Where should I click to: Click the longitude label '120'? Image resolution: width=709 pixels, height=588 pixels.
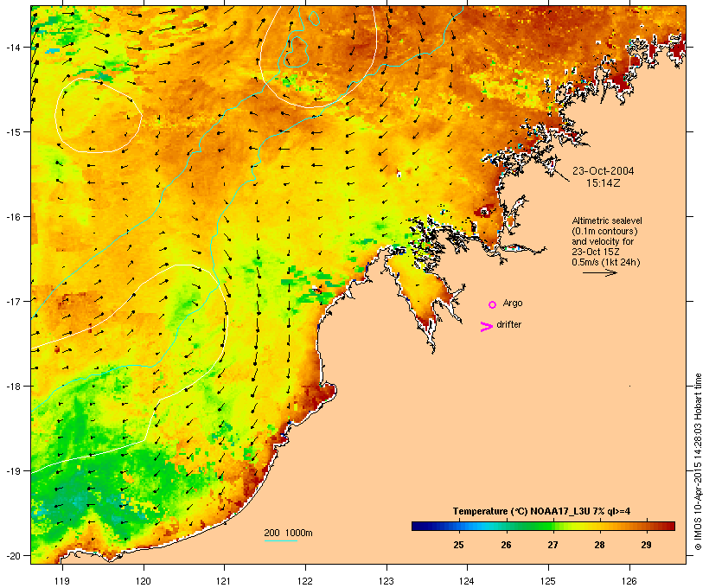(144, 581)
